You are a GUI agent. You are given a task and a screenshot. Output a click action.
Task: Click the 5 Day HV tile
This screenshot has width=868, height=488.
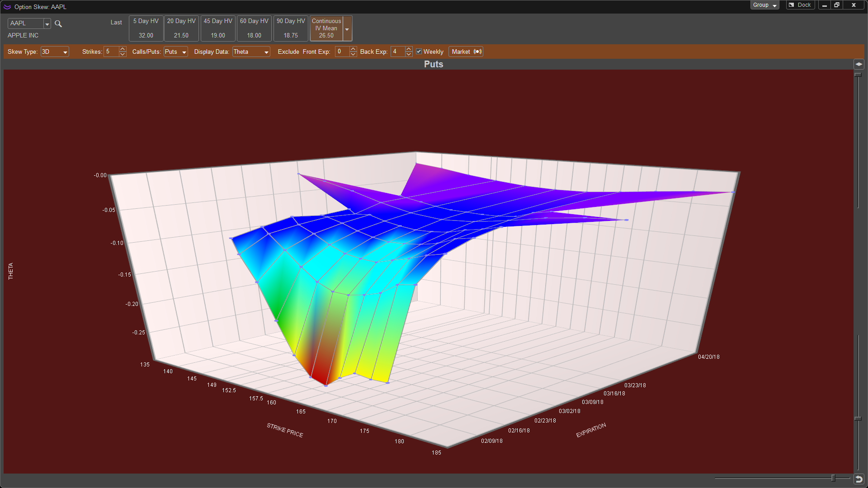[146, 28]
